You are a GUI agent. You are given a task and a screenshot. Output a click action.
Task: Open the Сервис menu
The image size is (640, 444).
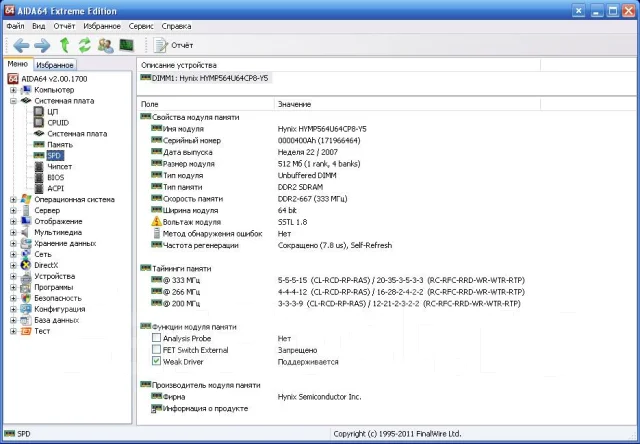pos(141,26)
